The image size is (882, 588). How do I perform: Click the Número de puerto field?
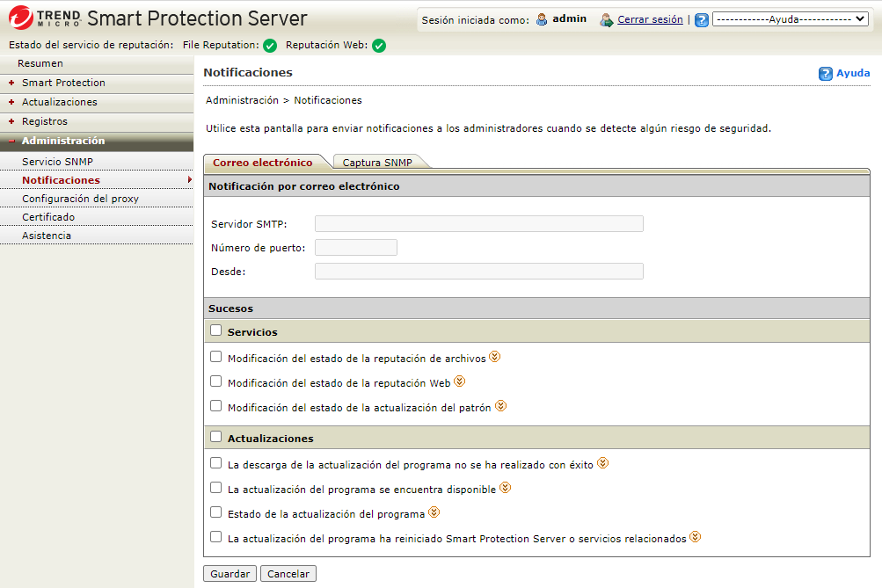tap(355, 248)
